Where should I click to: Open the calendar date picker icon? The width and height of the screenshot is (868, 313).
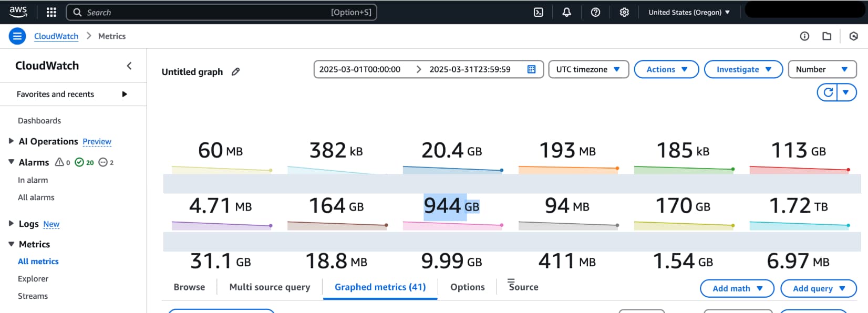(531, 69)
